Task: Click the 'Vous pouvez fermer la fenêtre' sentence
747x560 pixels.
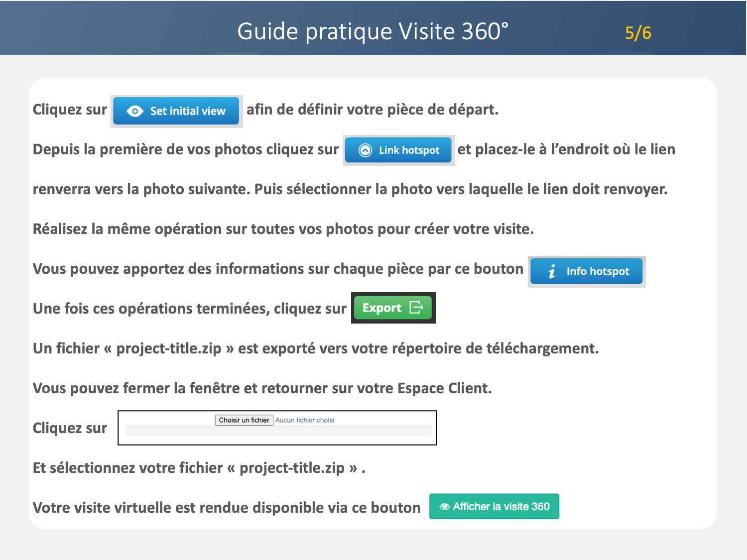Action: click(x=262, y=388)
